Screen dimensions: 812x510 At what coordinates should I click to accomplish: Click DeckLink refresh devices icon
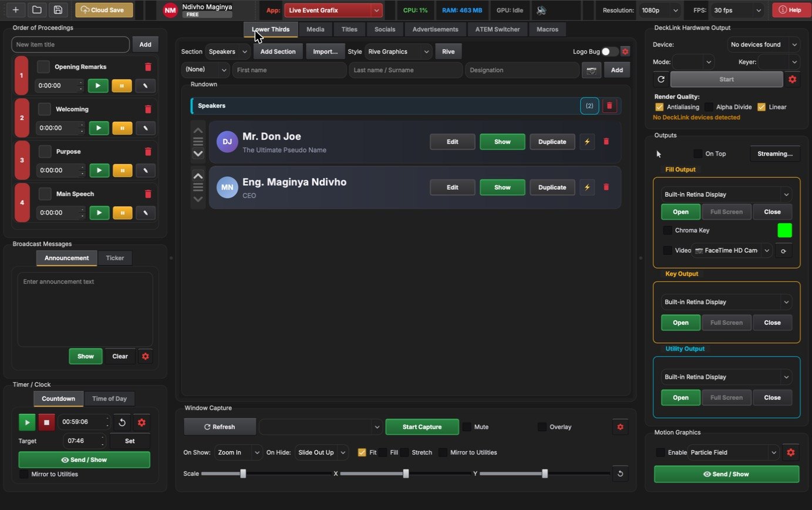click(661, 79)
